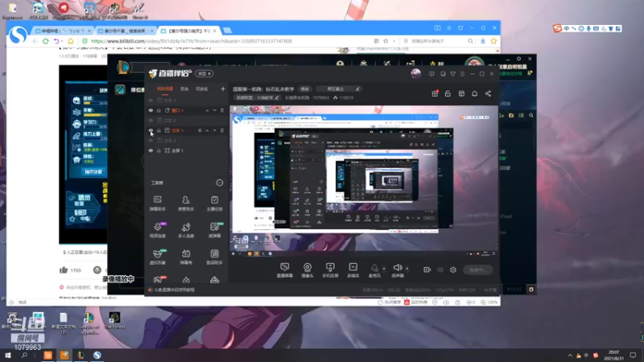Expand speaker options arrow beside 扬声器
Viewport: 644px width, 362px height.
pos(407,269)
